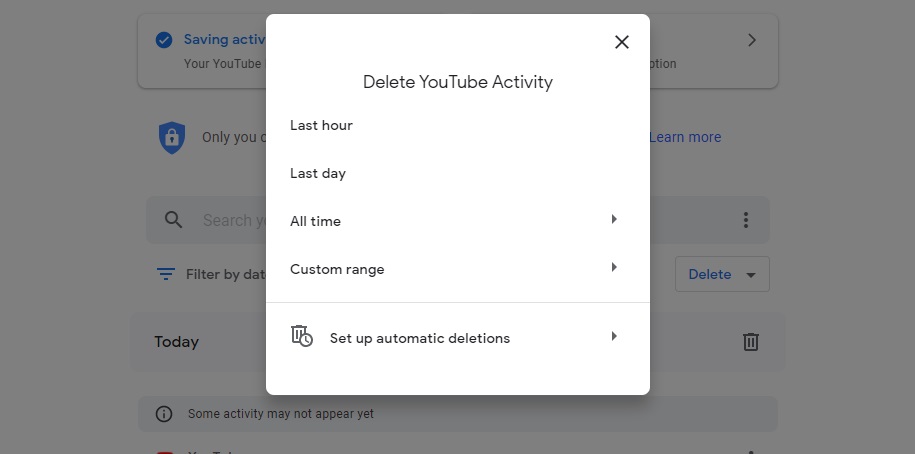This screenshot has width=915, height=454.
Task: Click the search magnifier icon
Action: [174, 220]
